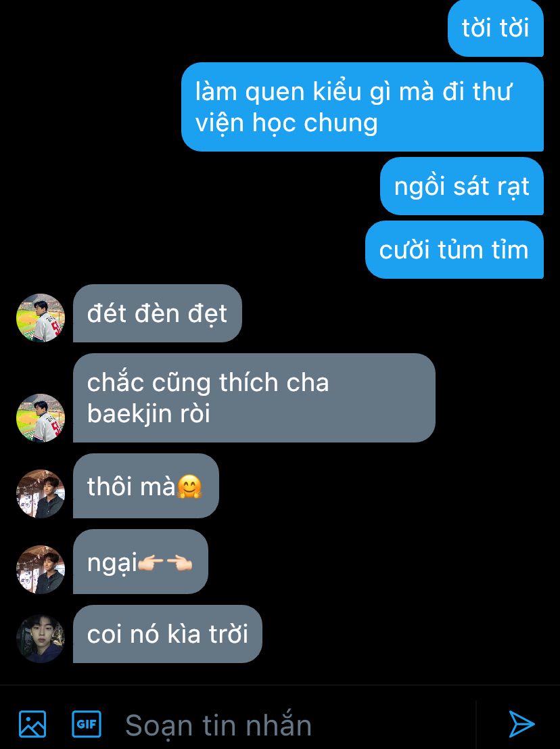560x749 pixels.
Task: Tap the send message arrow
Action: coord(521,724)
